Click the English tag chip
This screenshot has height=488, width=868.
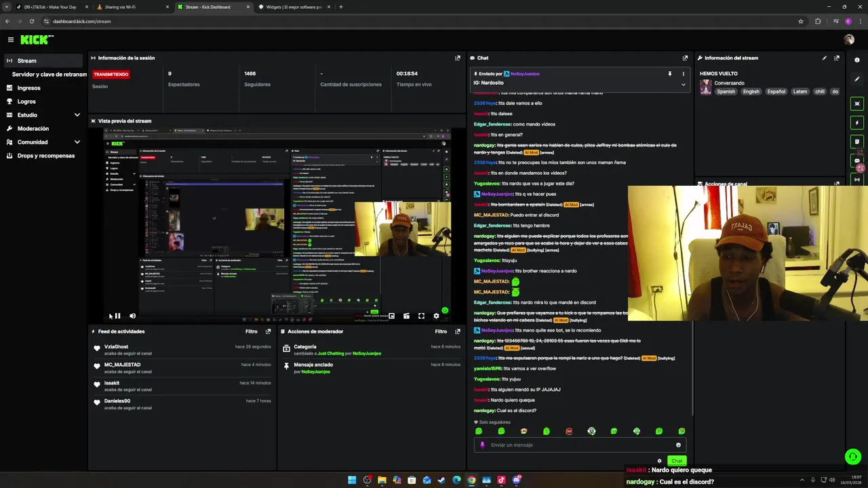click(x=751, y=91)
